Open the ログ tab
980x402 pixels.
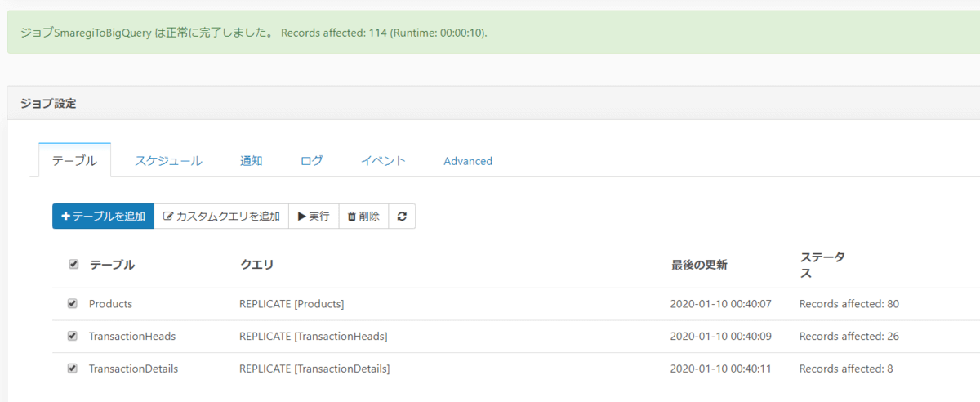(x=311, y=161)
